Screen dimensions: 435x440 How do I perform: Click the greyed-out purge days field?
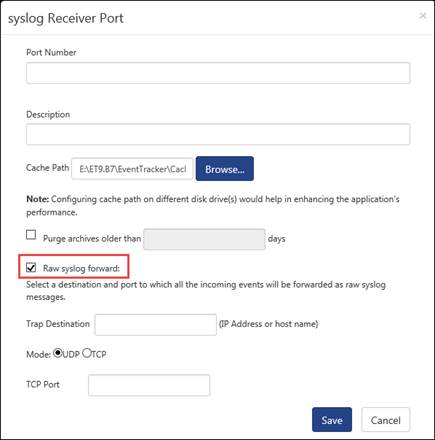pos(204,239)
